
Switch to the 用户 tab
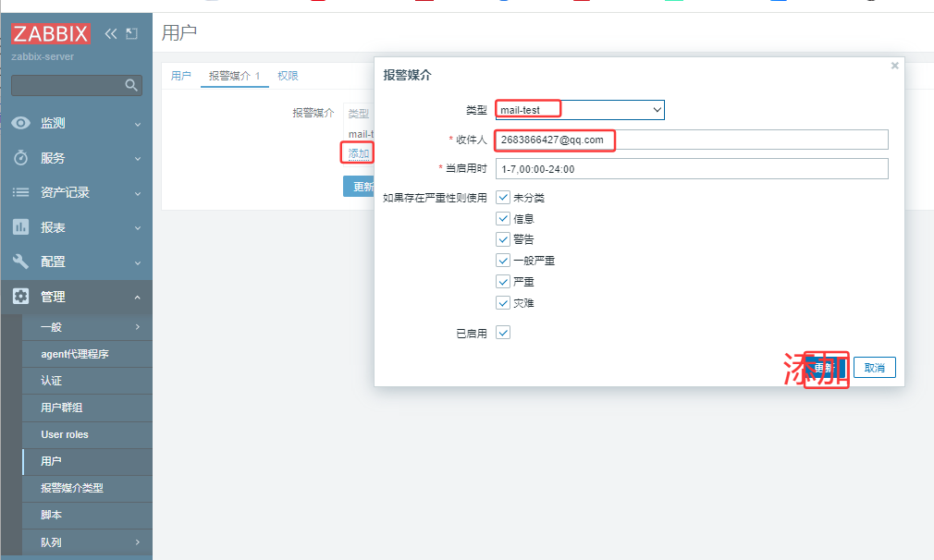pos(181,76)
